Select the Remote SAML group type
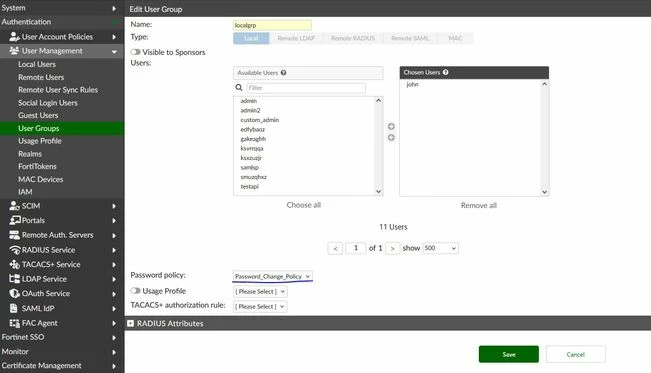651x373 pixels. [x=410, y=38]
